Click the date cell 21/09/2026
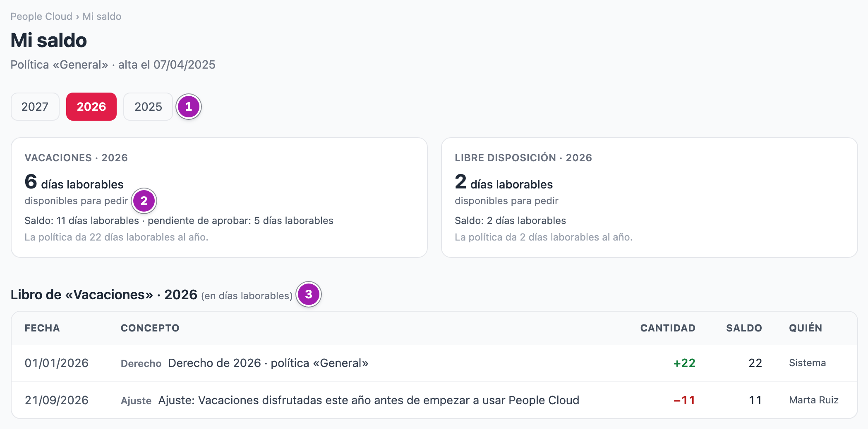 (57, 400)
